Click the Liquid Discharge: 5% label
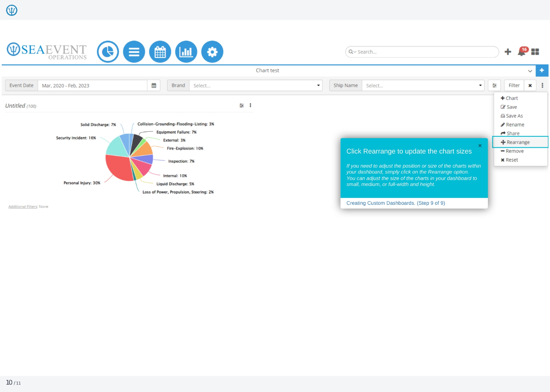 [x=175, y=184]
